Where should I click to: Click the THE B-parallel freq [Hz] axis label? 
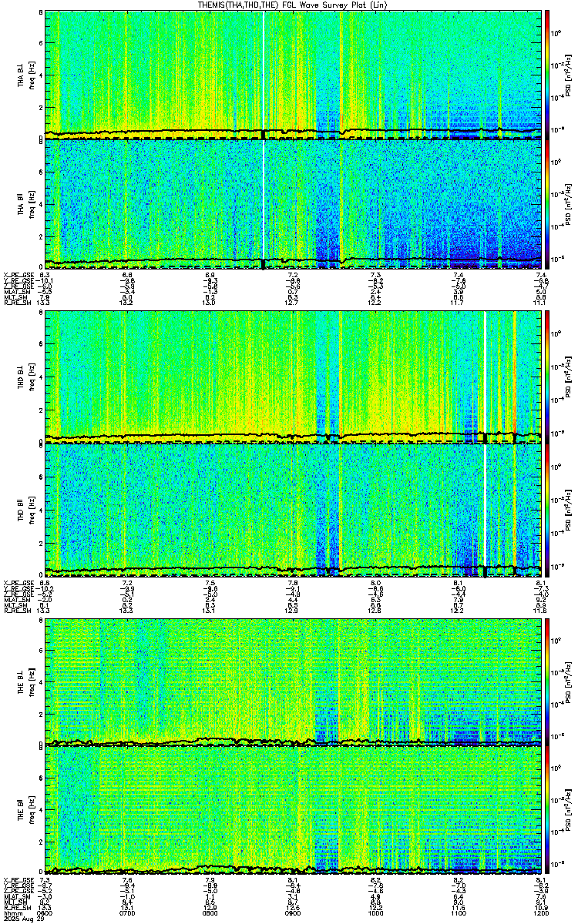click(32, 810)
